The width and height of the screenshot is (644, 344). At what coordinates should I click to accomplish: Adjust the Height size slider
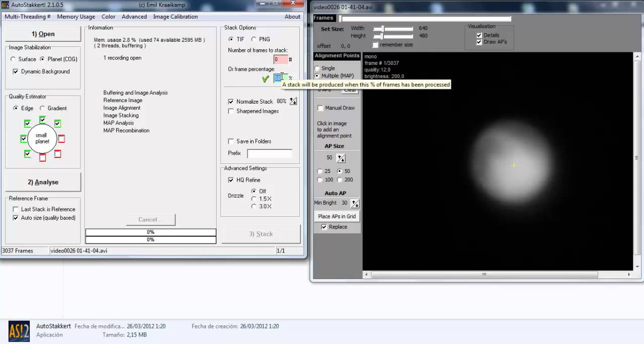tap(392, 36)
